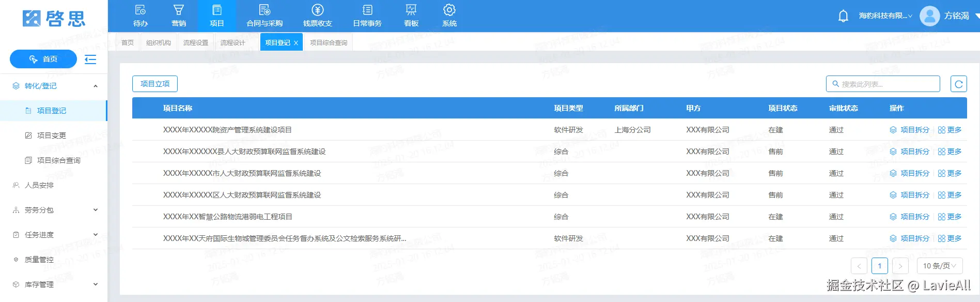This screenshot has width=980, height=302.
Task: Click project name XXXX年XX智慧公路物流港弱电工程项目
Action: (228, 217)
